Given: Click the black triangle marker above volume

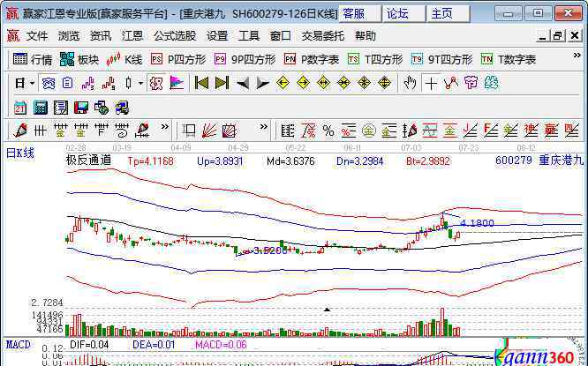Looking at the screenshot, I should (327, 310).
